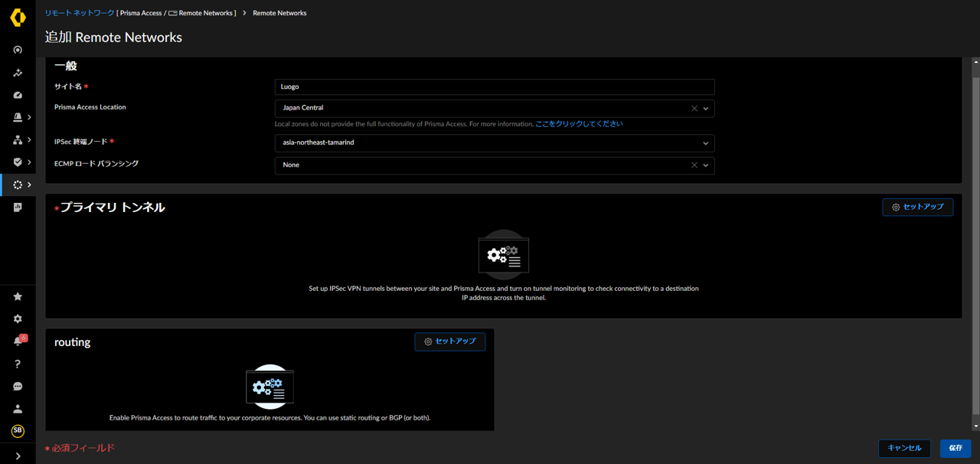Open the gear settings icon in sidebar
This screenshot has width=980, height=464.
[18, 319]
